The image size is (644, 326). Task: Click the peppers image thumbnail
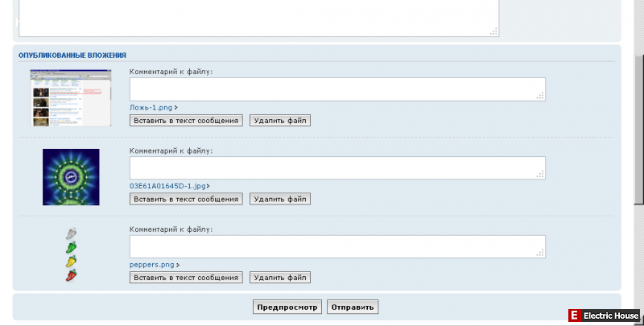click(71, 254)
